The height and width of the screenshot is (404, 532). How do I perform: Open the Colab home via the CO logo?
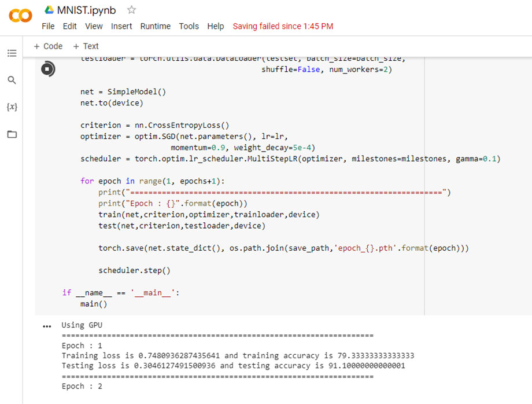coord(20,16)
